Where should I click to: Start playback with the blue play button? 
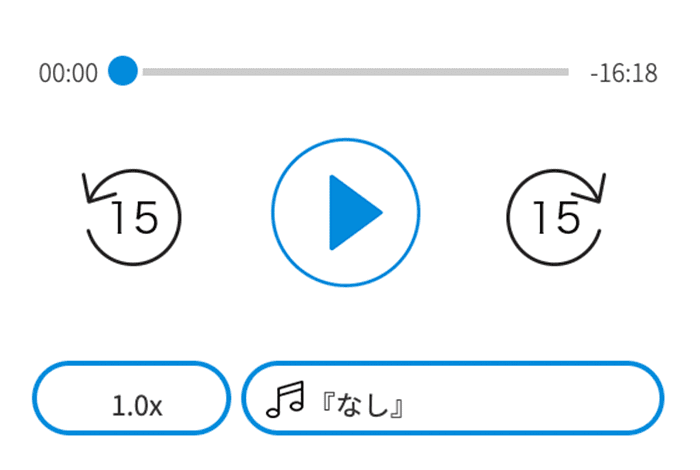[x=346, y=212]
